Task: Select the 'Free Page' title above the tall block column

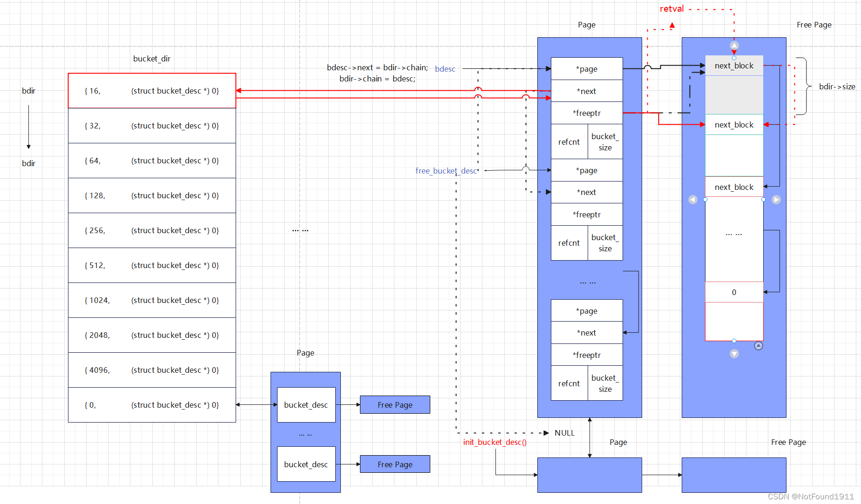Action: click(x=814, y=25)
